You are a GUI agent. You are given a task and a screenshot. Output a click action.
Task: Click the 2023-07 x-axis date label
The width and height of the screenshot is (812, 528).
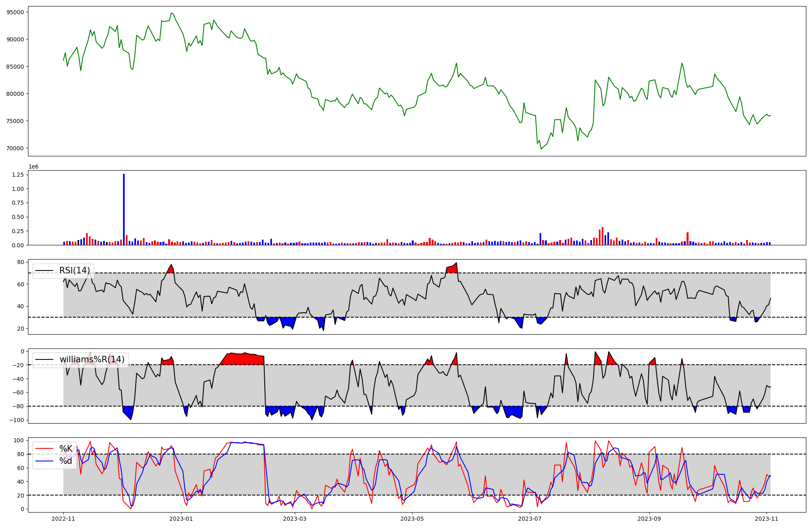[530, 519]
